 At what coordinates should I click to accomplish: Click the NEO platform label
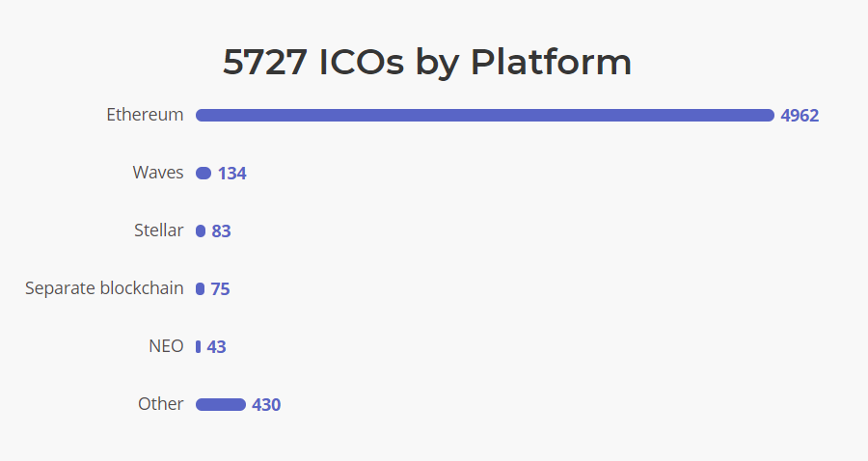[x=166, y=346]
